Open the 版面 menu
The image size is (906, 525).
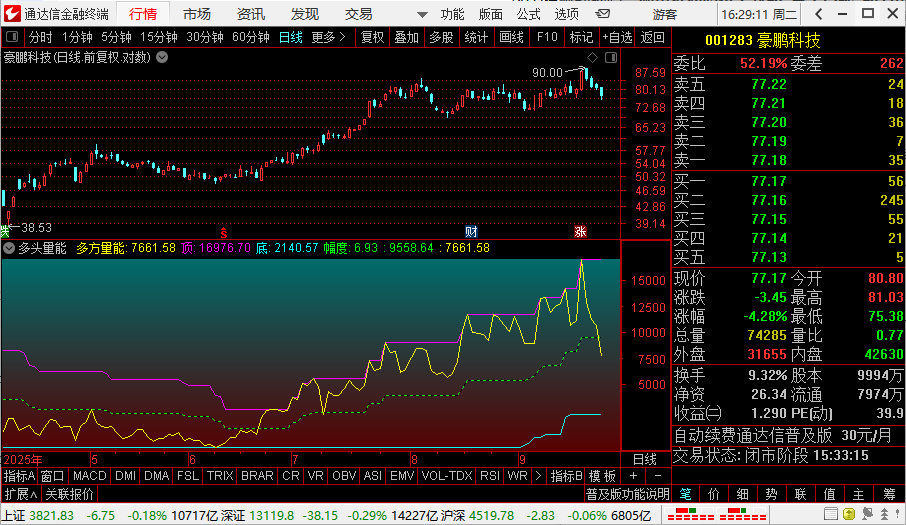pyautogui.click(x=491, y=14)
